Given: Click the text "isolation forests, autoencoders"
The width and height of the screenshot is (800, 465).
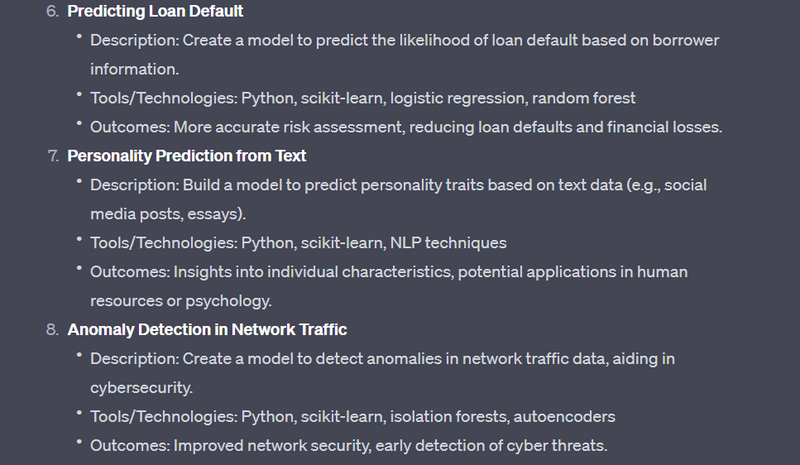Looking at the screenshot, I should click(503, 417).
